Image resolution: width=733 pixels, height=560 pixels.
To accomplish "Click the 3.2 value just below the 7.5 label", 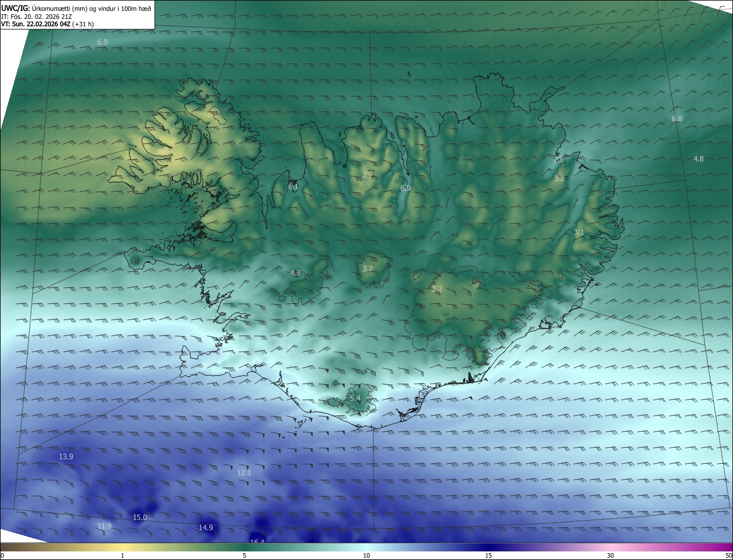I will tap(559, 179).
